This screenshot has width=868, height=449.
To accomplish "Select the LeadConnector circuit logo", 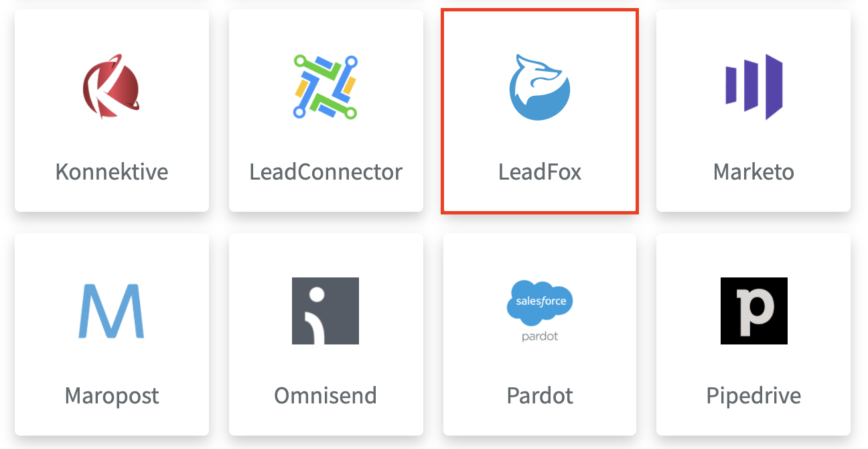I will [x=325, y=87].
